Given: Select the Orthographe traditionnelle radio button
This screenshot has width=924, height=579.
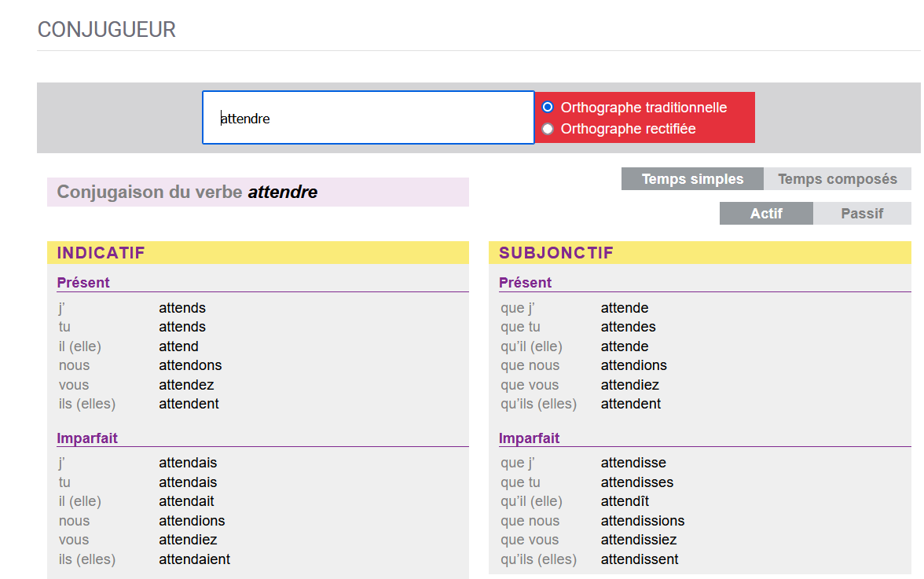Looking at the screenshot, I should (548, 108).
